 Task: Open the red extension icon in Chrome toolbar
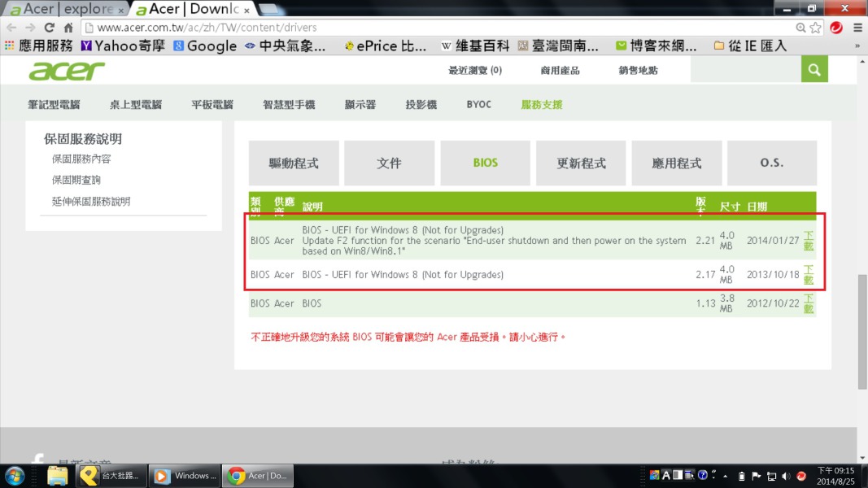point(836,27)
